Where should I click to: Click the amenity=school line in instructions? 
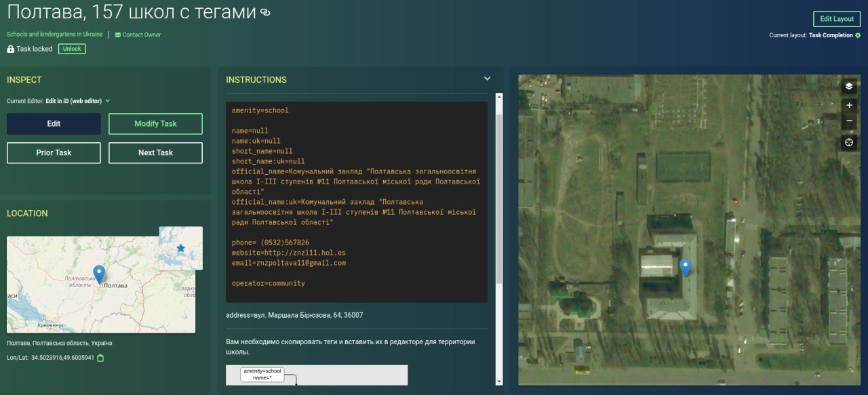260,110
